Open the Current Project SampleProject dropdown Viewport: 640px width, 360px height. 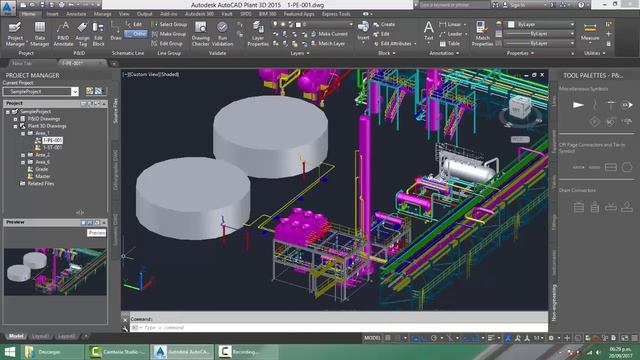[40, 91]
